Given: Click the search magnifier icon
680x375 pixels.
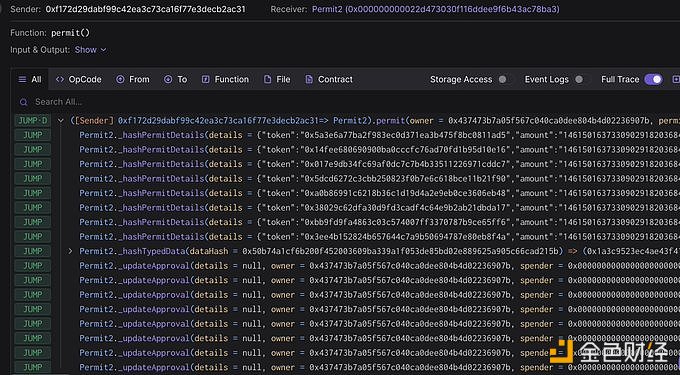Looking at the screenshot, I should click(x=23, y=102).
